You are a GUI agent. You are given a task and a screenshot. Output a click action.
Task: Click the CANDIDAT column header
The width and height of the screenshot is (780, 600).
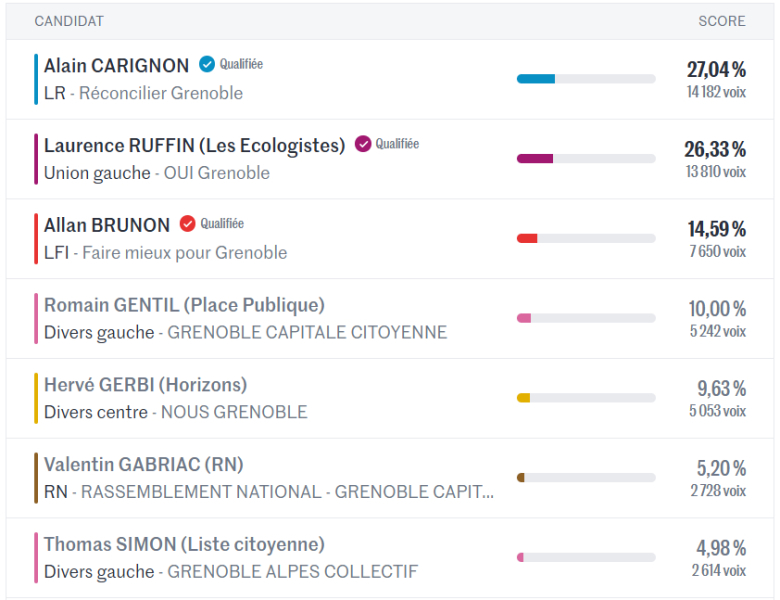69,21
